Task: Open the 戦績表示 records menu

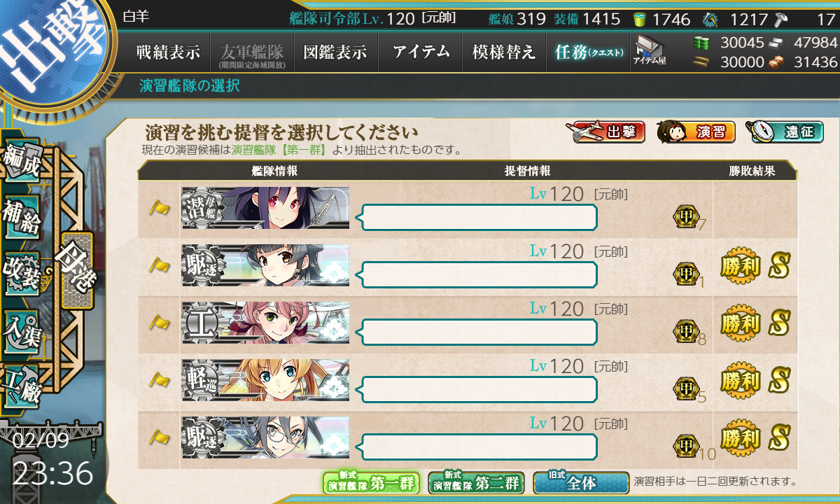Action: click(168, 52)
